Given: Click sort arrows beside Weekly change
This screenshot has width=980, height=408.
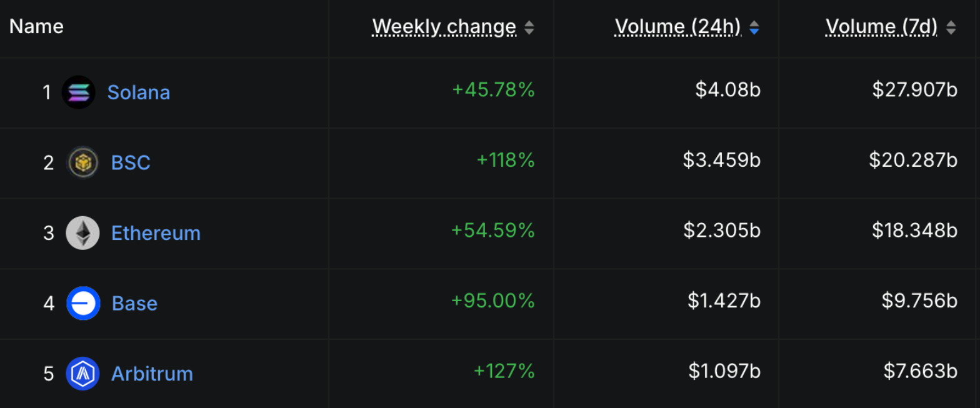Looking at the screenshot, I should pyautogui.click(x=529, y=27).
